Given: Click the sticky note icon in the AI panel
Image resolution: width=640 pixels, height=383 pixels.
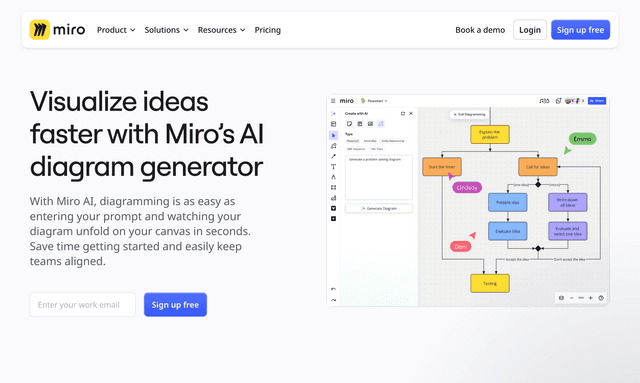Looking at the screenshot, I should 349,124.
